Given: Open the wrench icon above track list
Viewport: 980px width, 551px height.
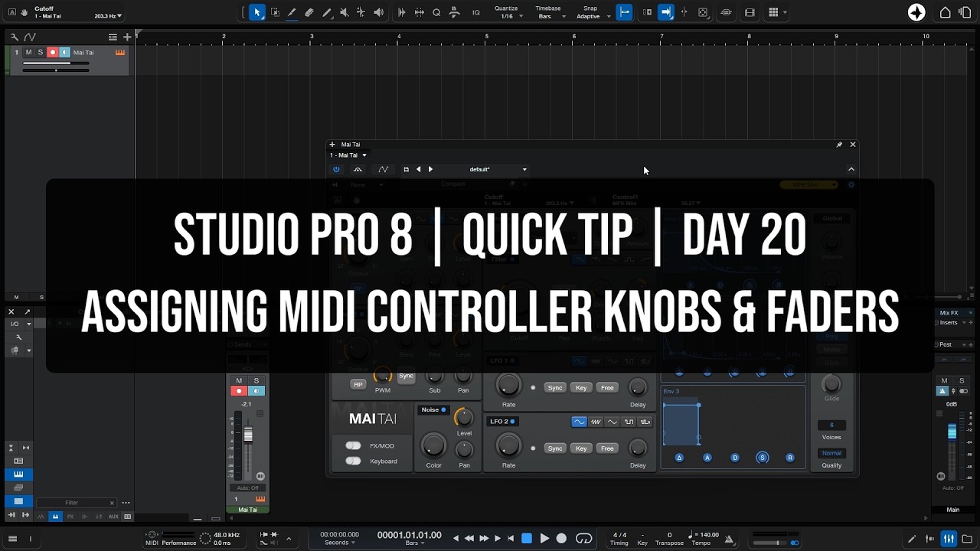Looking at the screenshot, I should coord(15,37).
